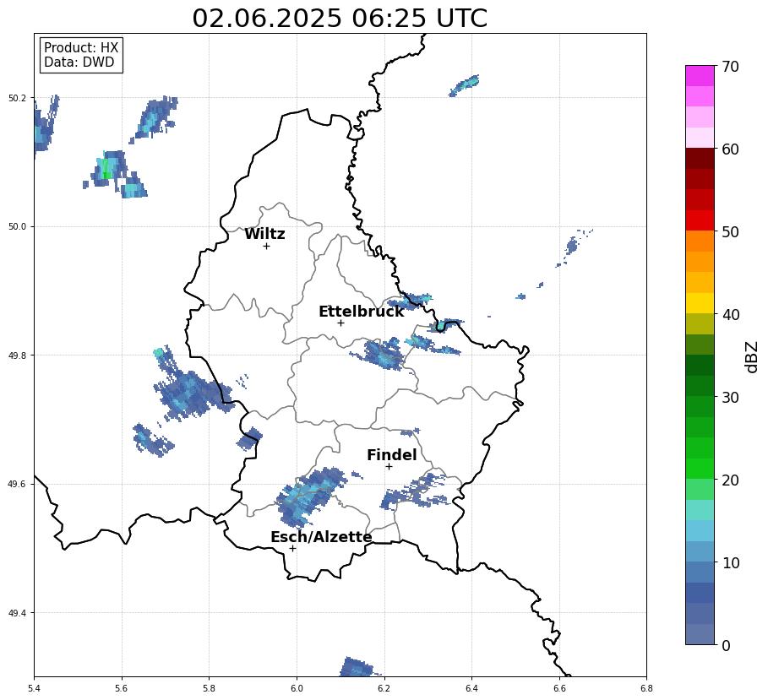Click the 70 tick label on colorbar
Viewport: 768px width, 700px height.
tap(730, 66)
